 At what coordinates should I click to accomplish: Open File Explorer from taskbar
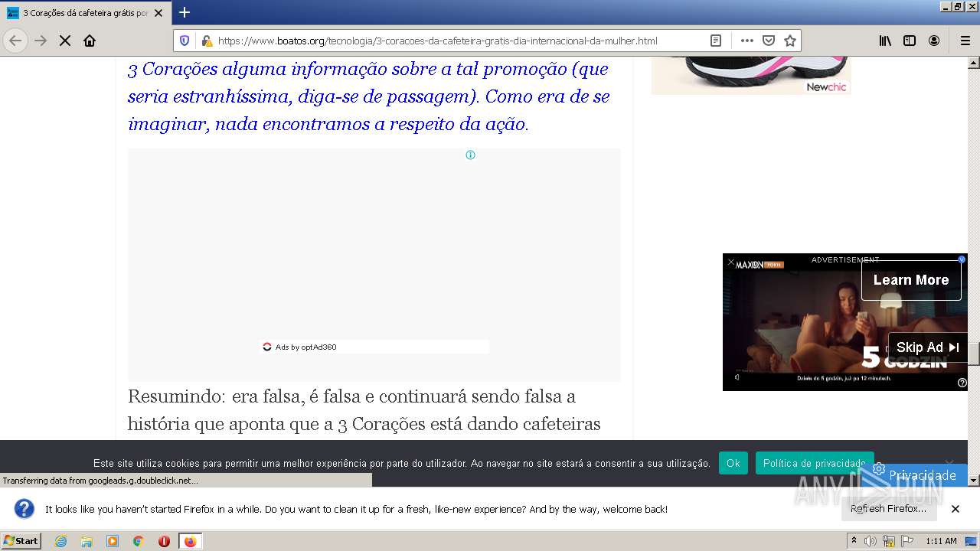[87, 541]
